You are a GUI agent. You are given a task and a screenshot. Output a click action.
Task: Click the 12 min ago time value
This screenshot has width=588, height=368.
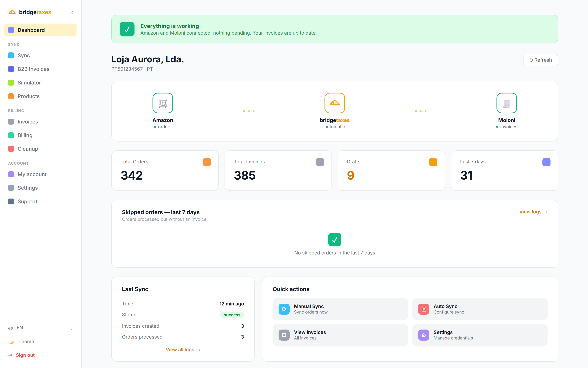[x=232, y=303]
